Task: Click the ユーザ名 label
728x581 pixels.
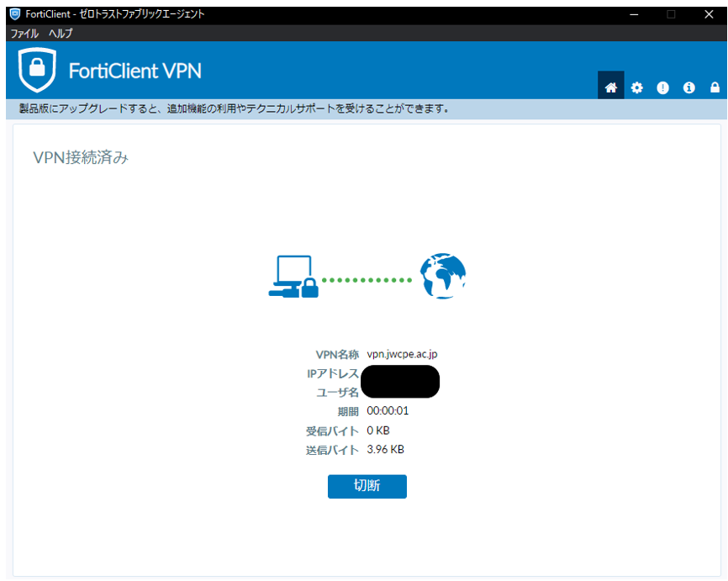Action: (x=338, y=393)
